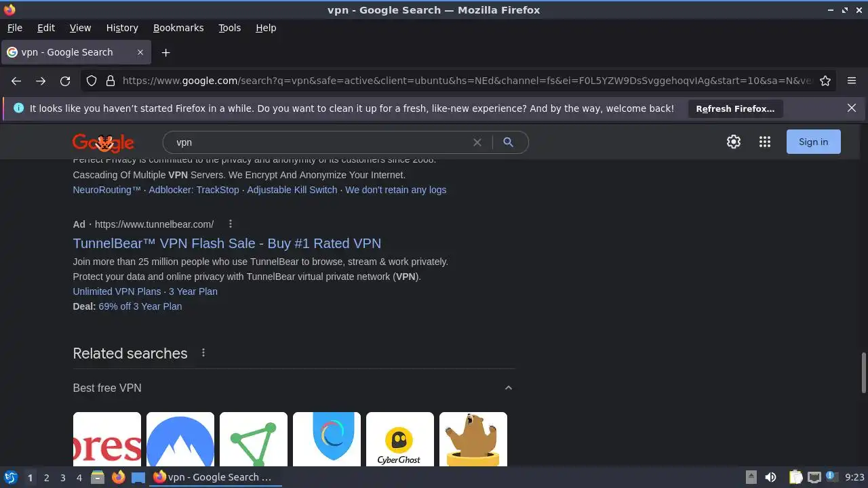Open the file manager from the taskbar

tap(98, 477)
